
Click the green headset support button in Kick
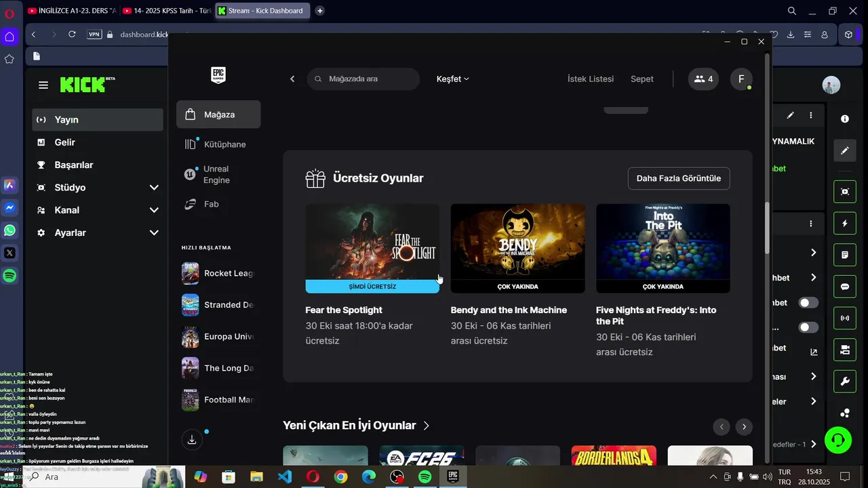click(838, 441)
